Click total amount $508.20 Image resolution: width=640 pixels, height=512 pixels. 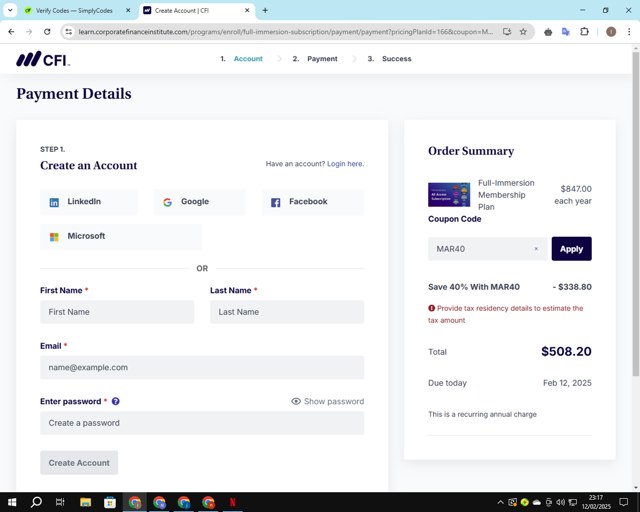point(566,351)
